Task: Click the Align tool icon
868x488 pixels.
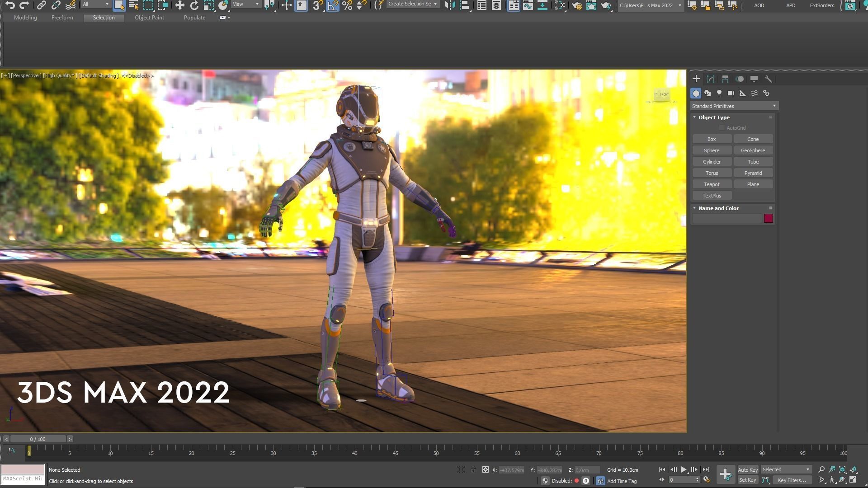Action: (465, 5)
